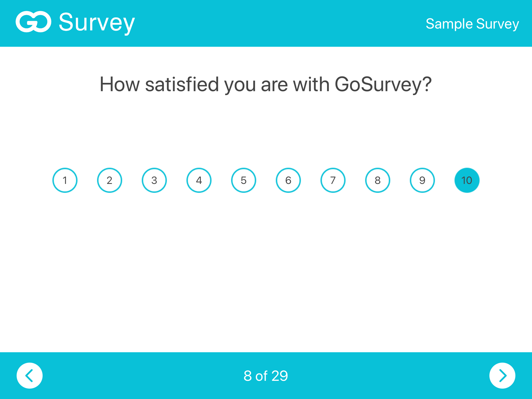
Task: Click the question text about GoSurvey satisfaction
Action: [266, 85]
